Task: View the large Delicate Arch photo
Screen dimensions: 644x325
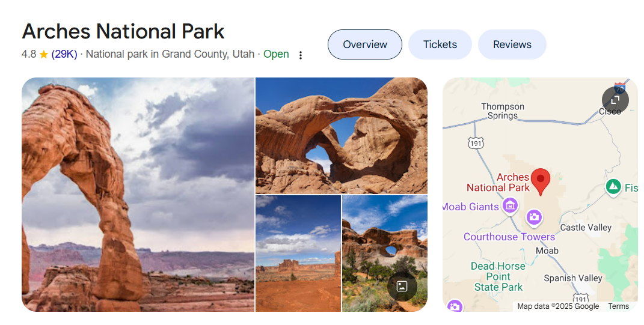Action: (138, 195)
